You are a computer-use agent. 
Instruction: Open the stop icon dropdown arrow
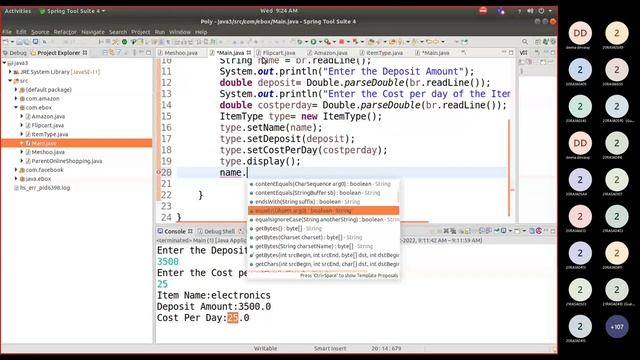pos(348,42)
